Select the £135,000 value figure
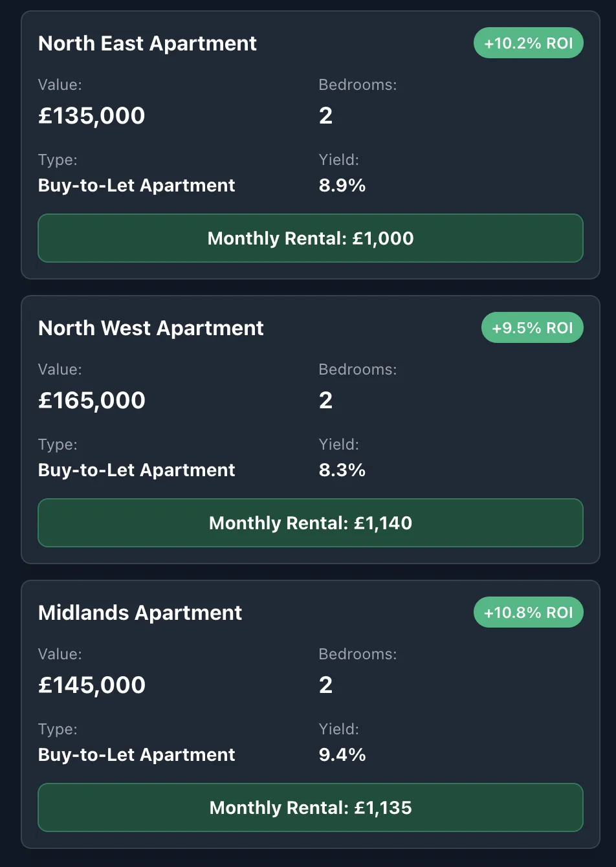The width and height of the screenshot is (616, 867). pyautogui.click(x=91, y=116)
